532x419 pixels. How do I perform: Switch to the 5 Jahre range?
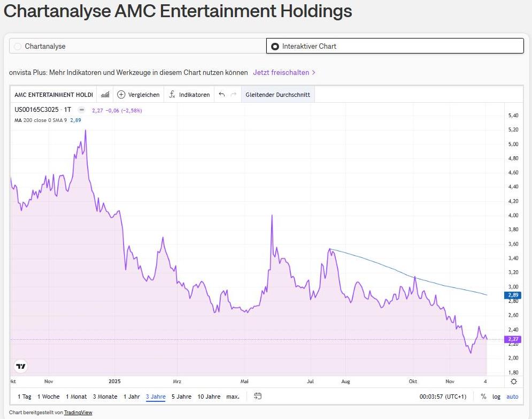(181, 397)
